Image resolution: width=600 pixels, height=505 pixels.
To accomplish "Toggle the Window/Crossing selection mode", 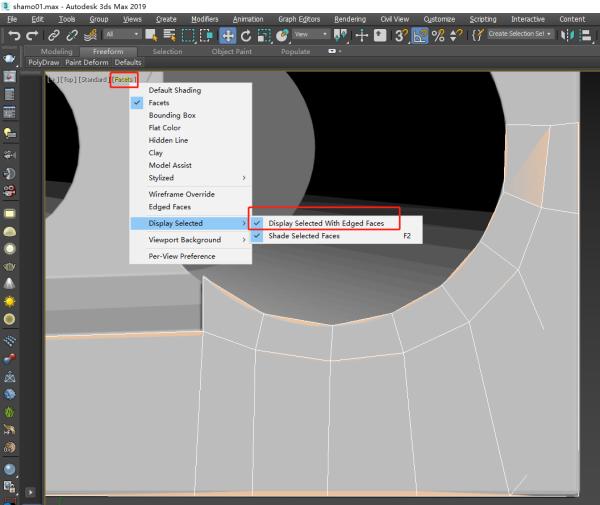I will pos(206,35).
